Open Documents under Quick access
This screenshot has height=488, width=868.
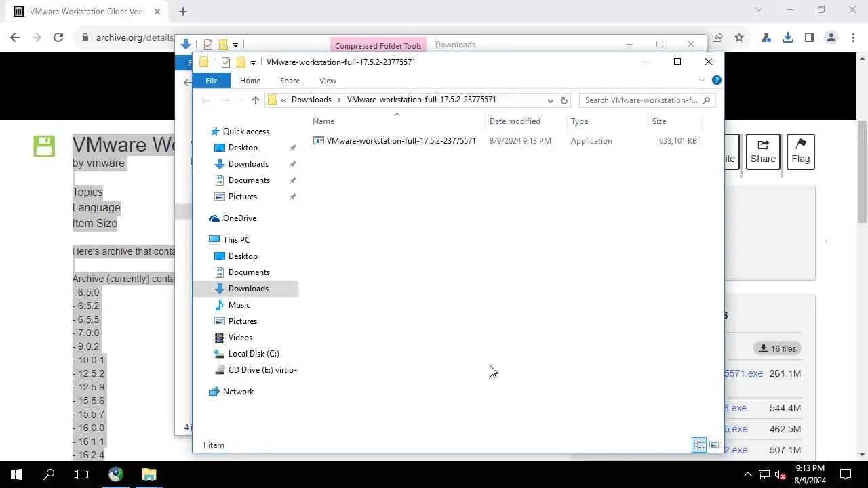(249, 180)
